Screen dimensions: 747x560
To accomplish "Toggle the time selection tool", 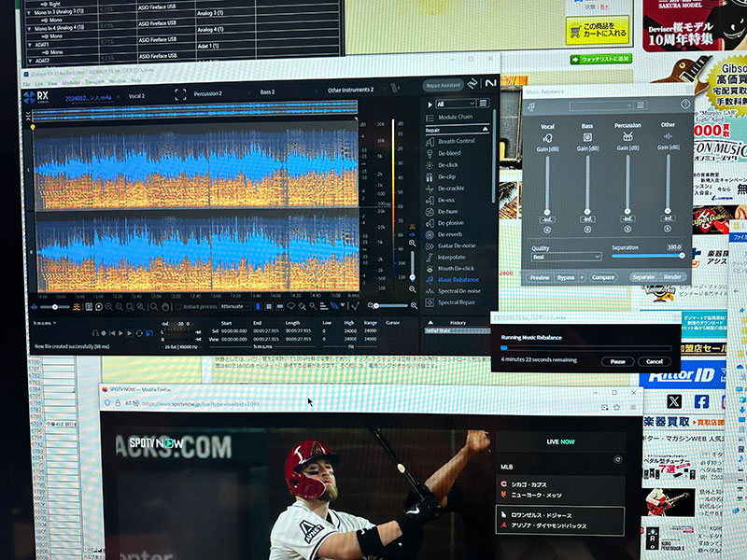I will (x=258, y=306).
